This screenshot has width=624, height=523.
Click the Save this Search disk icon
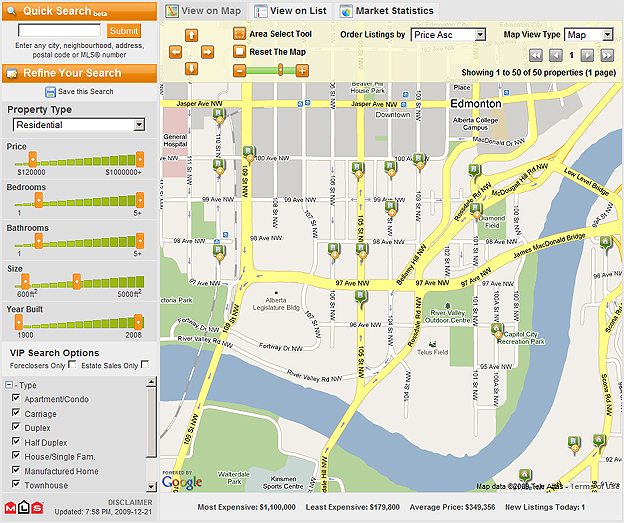point(50,92)
